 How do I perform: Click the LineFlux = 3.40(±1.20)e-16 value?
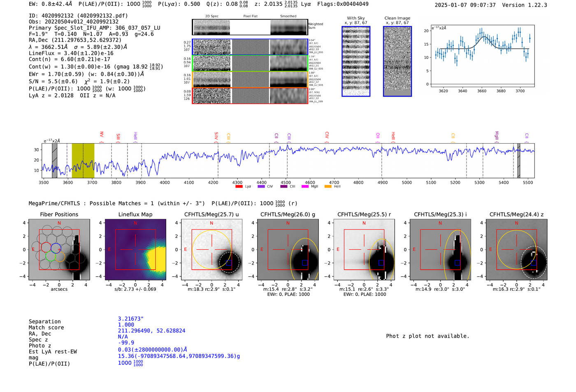pos(71,53)
